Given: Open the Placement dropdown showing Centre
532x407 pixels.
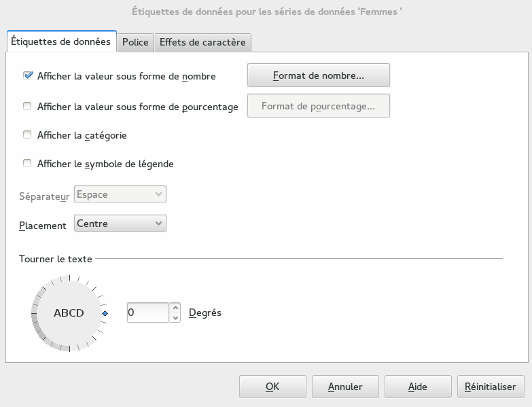Looking at the screenshot, I should pos(120,223).
